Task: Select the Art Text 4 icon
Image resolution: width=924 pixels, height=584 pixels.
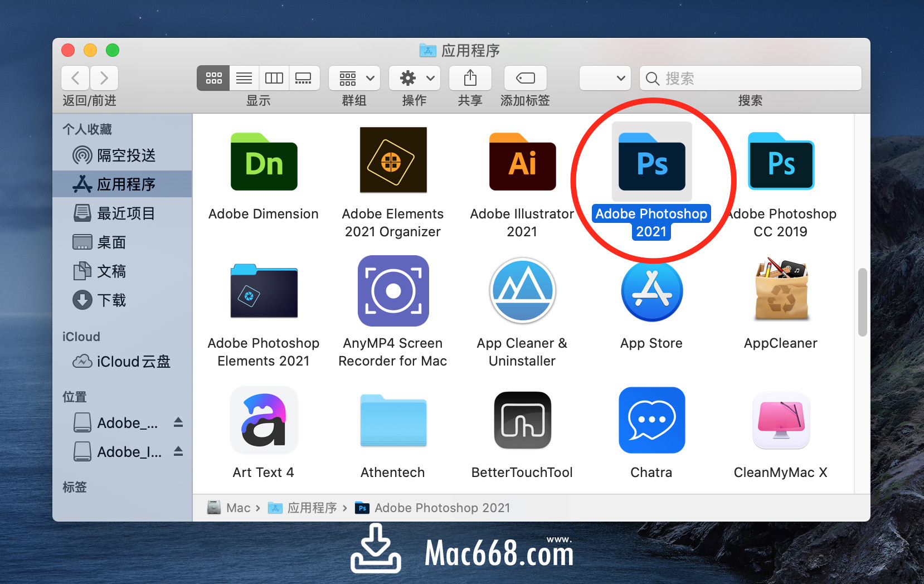Action: [264, 420]
